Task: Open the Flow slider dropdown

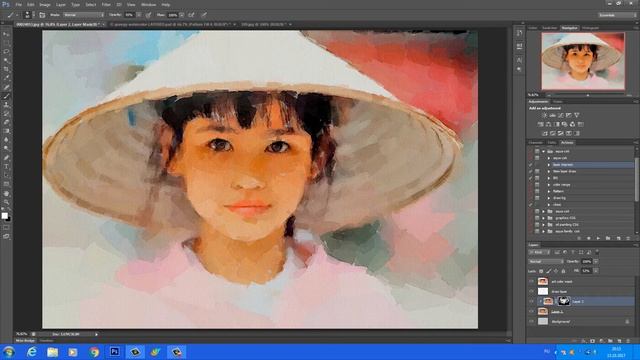Action: (181, 15)
